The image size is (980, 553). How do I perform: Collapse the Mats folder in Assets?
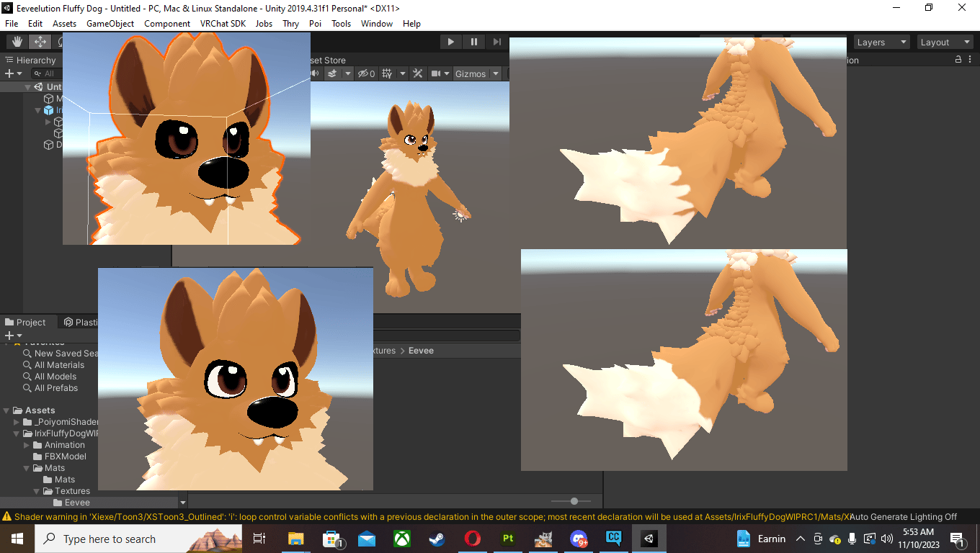pos(27,468)
